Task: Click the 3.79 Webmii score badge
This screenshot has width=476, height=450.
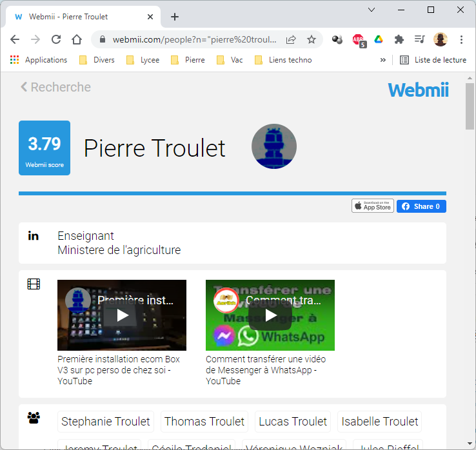Action: 45,148
